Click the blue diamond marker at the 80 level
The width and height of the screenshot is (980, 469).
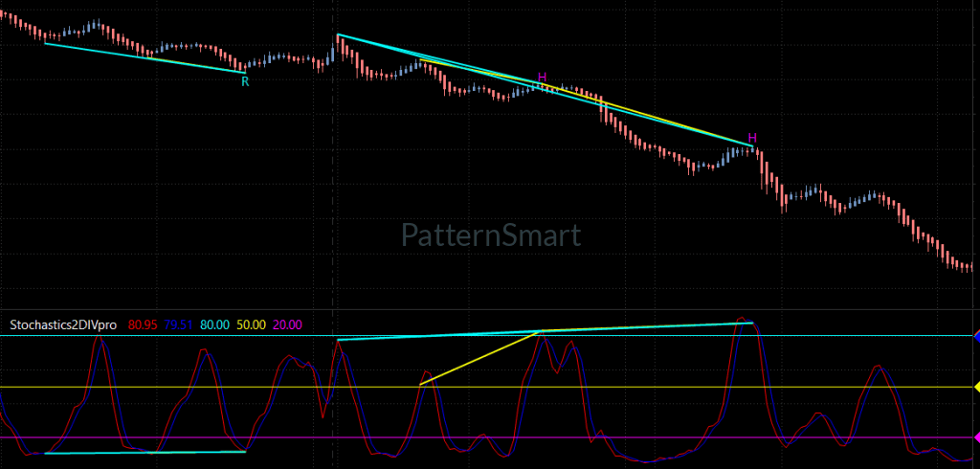pyautogui.click(x=976, y=336)
